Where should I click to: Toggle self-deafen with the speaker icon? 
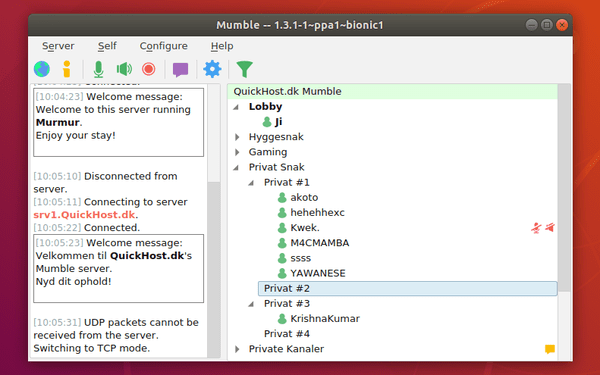pyautogui.click(x=124, y=69)
